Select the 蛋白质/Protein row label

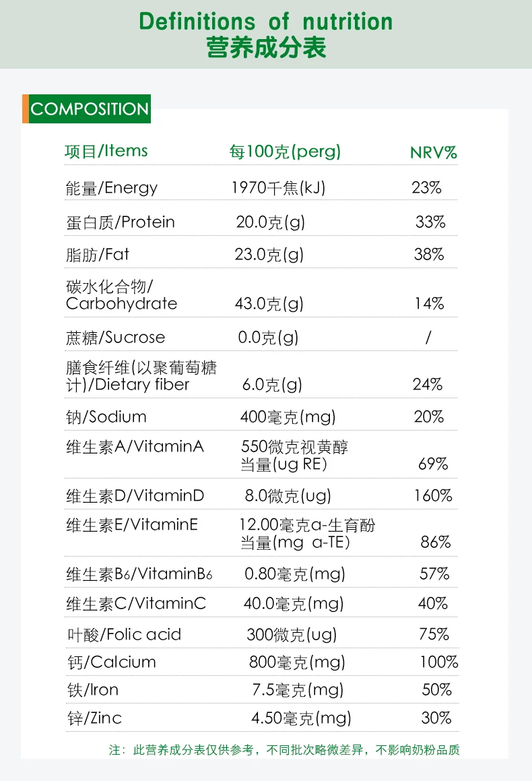click(x=121, y=222)
